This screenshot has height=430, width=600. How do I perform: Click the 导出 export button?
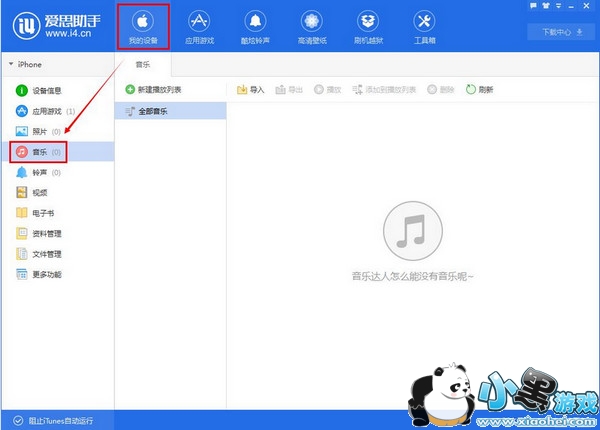pos(289,90)
